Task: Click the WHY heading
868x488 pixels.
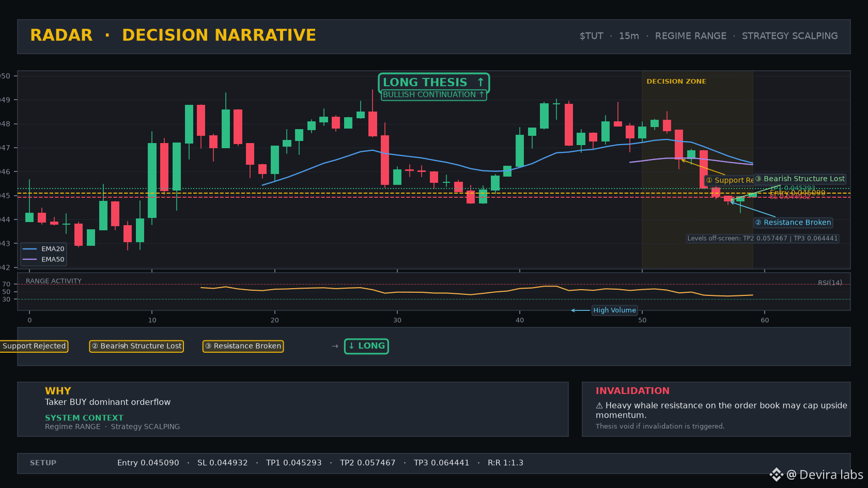Action: (58, 391)
